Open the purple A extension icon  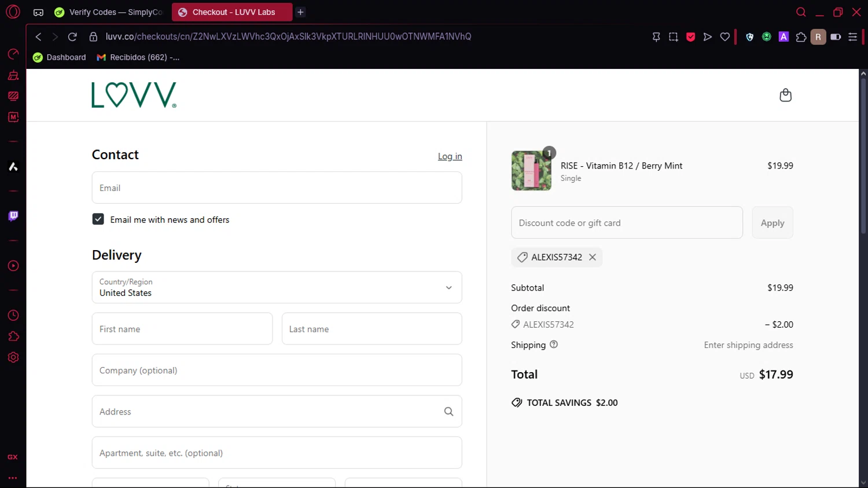784,36
